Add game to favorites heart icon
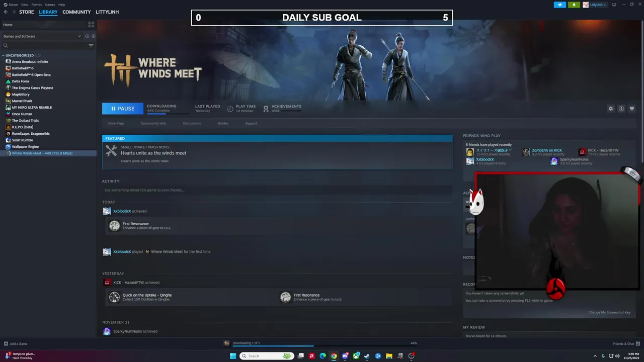Viewport: 644px width, 362px height. [x=632, y=109]
